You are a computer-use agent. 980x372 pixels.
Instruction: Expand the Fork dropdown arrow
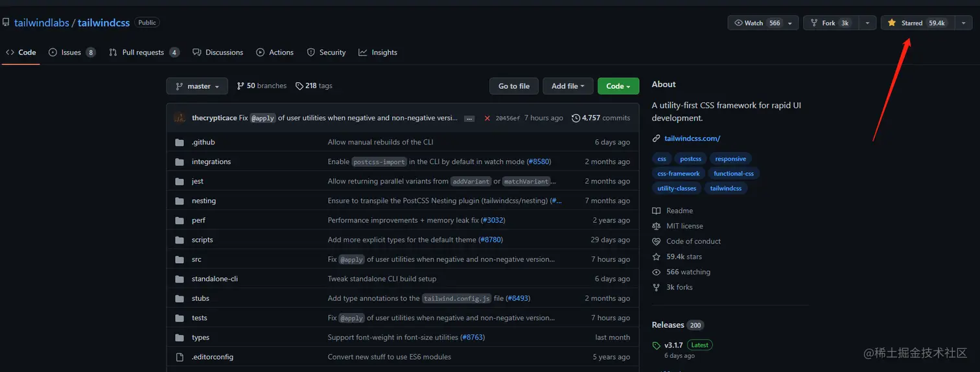868,23
